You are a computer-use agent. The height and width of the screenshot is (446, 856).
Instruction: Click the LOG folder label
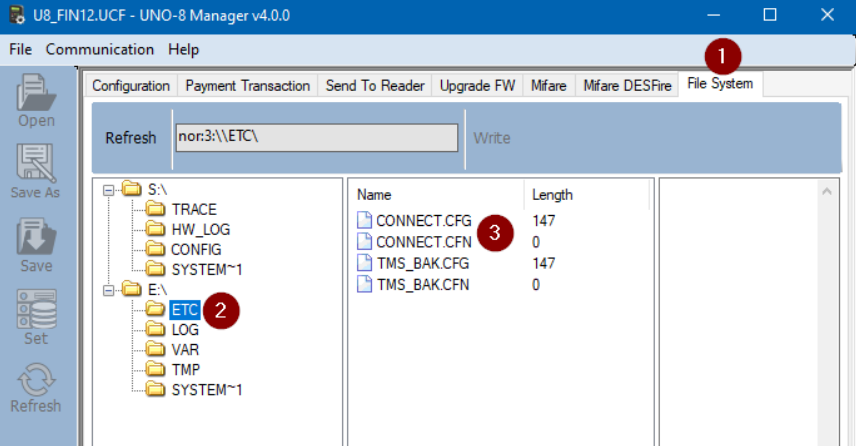tap(185, 330)
